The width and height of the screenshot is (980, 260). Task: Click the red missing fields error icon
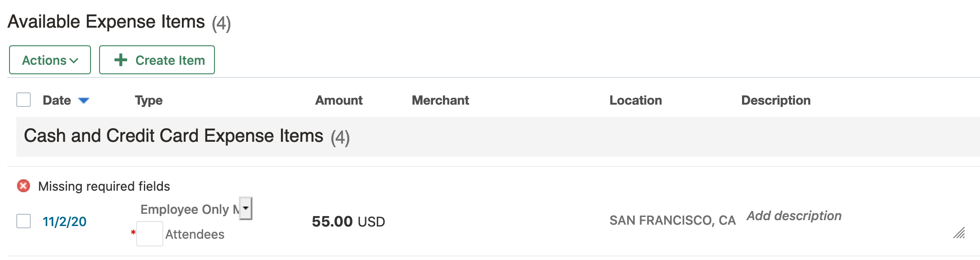[x=24, y=186]
